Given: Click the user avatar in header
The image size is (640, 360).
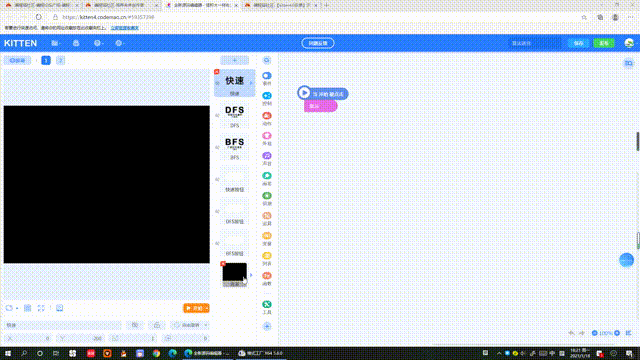Looking at the screenshot, I should click(629, 43).
